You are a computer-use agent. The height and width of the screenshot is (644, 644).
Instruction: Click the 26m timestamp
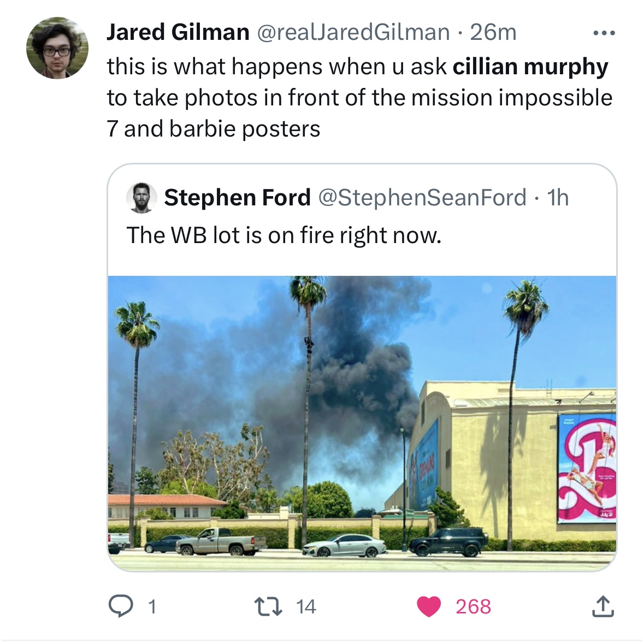click(x=493, y=32)
